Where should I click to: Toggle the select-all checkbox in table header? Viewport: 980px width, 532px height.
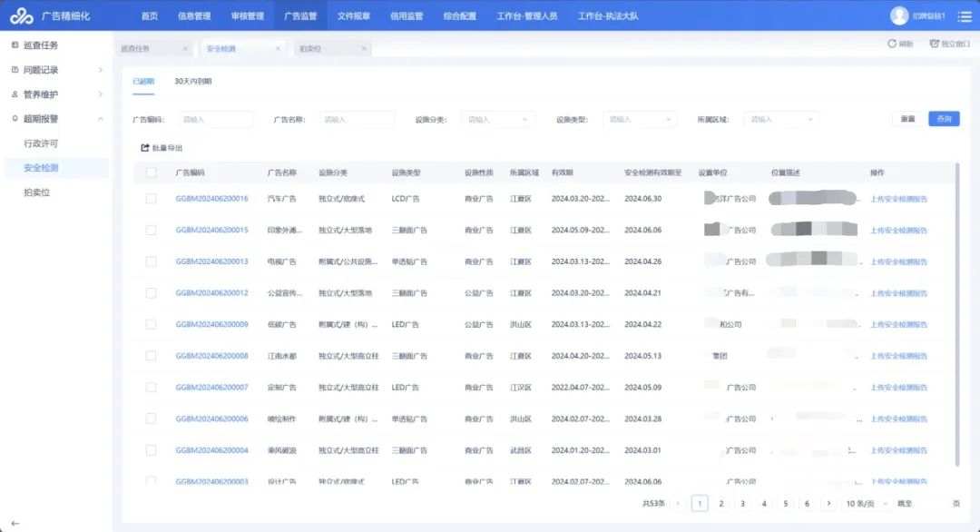click(x=151, y=172)
